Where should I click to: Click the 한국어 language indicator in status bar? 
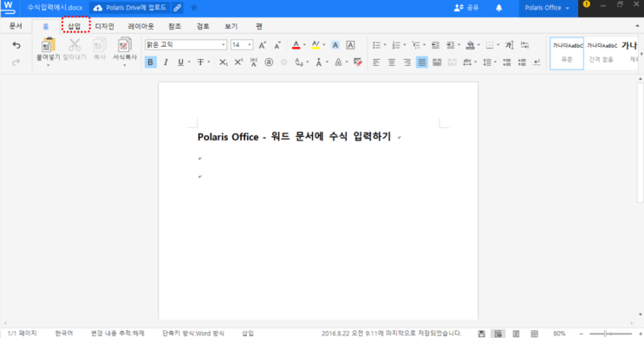coord(64,334)
